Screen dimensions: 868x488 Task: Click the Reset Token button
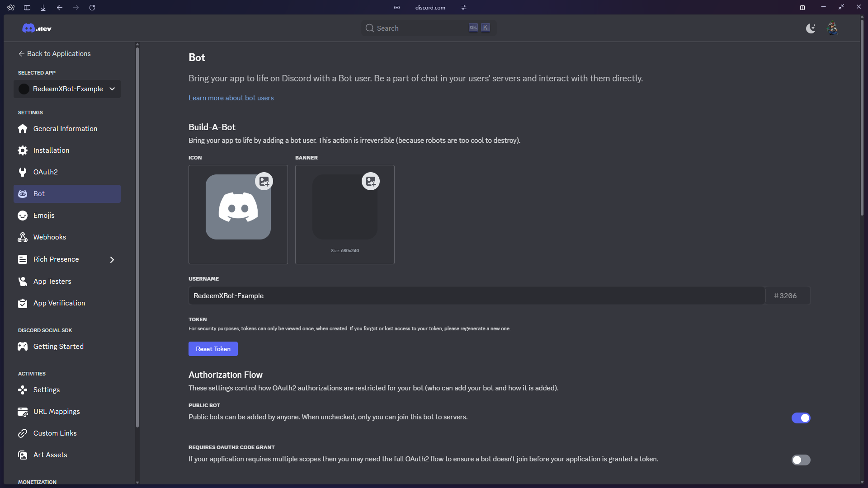(213, 349)
